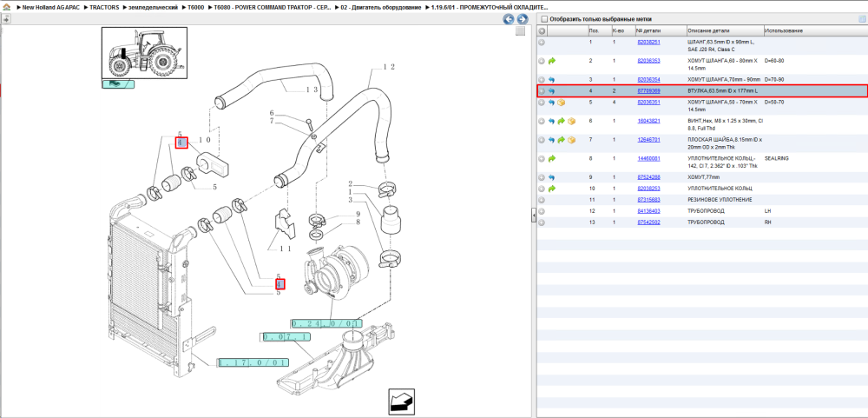Viewport: 868px width, 418px height.
Task: Open 'T6080 - POWER COMMAND ТРАКТОР' breadcrumb
Action: pyautogui.click(x=273, y=8)
